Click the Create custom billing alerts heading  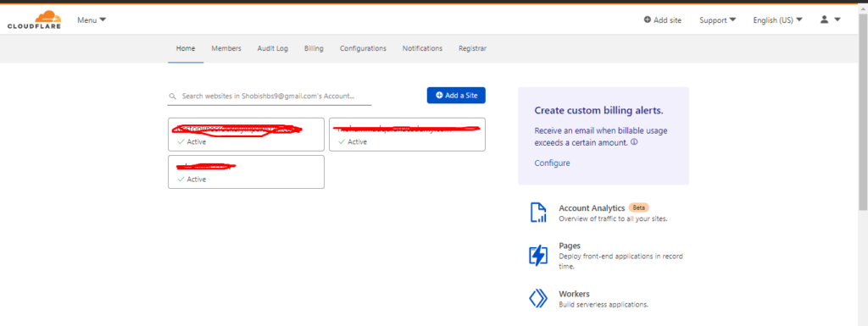(599, 111)
